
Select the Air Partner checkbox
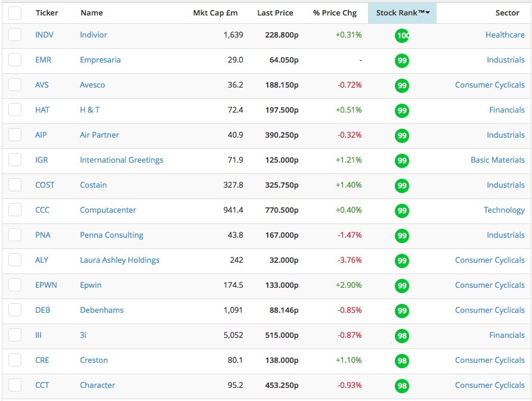click(15, 135)
